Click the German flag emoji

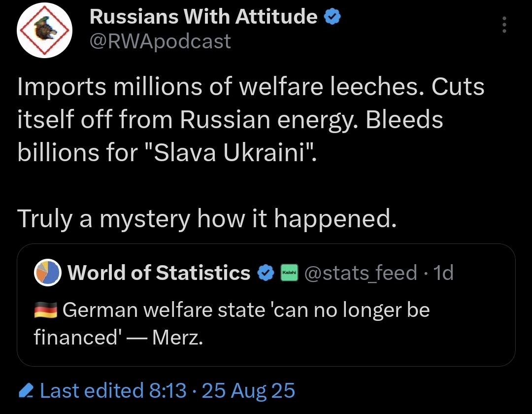46,310
